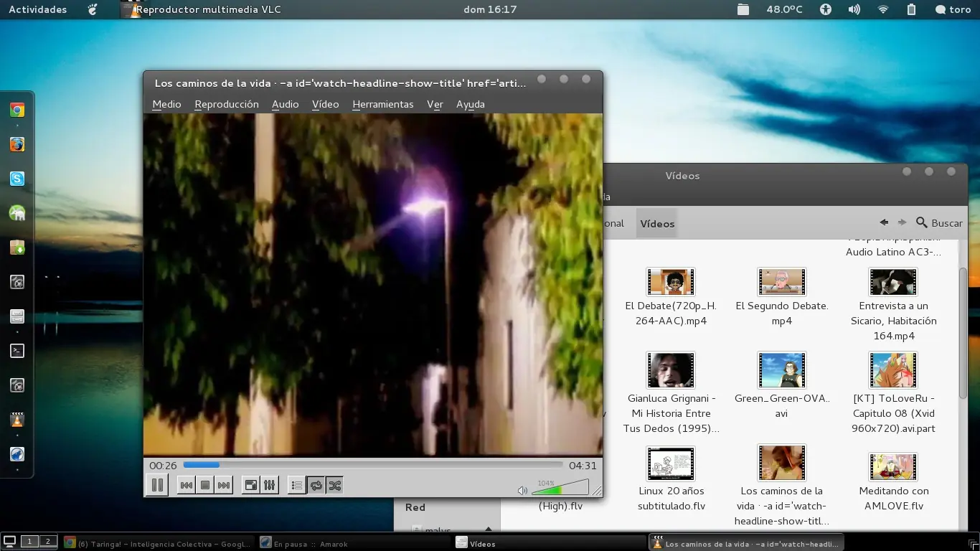Open the Ayuda menu in VLC
This screenshot has height=551, width=980.
click(x=471, y=104)
